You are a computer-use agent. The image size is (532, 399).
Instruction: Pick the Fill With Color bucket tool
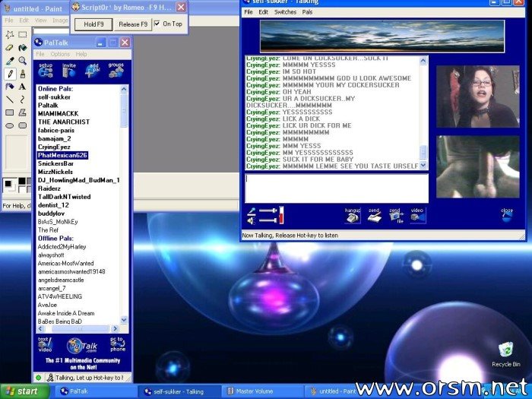coord(22,48)
